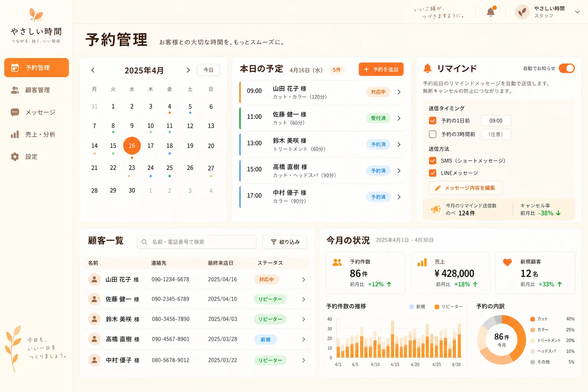
Task: Toggle the 自動でお知らせ switch
Action: [567, 68]
